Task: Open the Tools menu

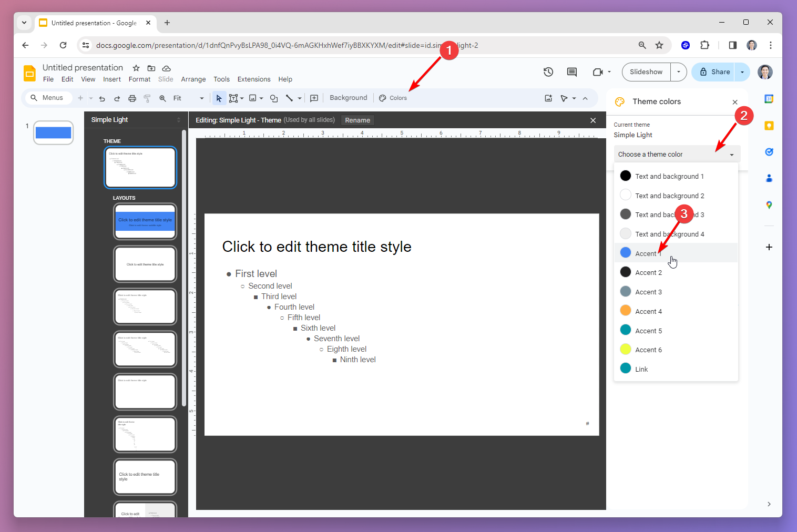Action: pos(221,79)
